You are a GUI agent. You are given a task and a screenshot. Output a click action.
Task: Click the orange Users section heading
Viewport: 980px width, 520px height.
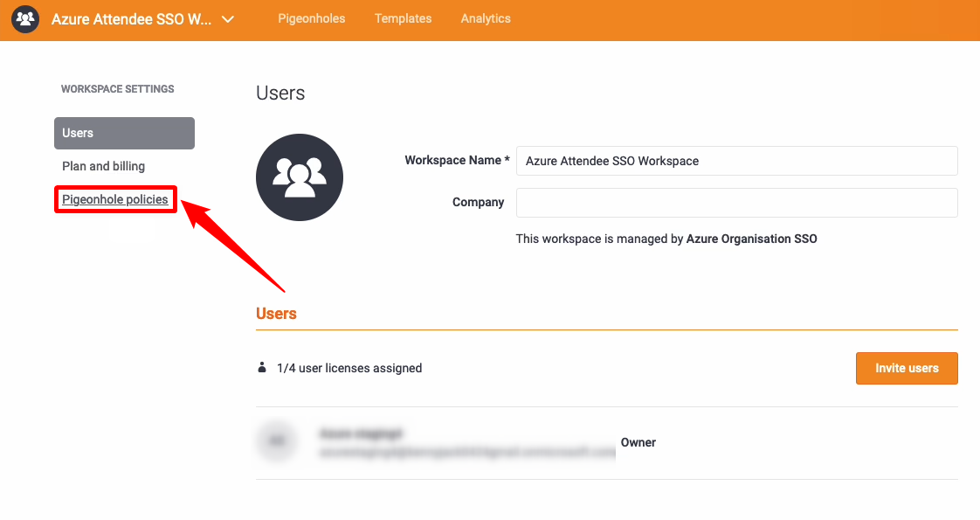pyautogui.click(x=276, y=314)
